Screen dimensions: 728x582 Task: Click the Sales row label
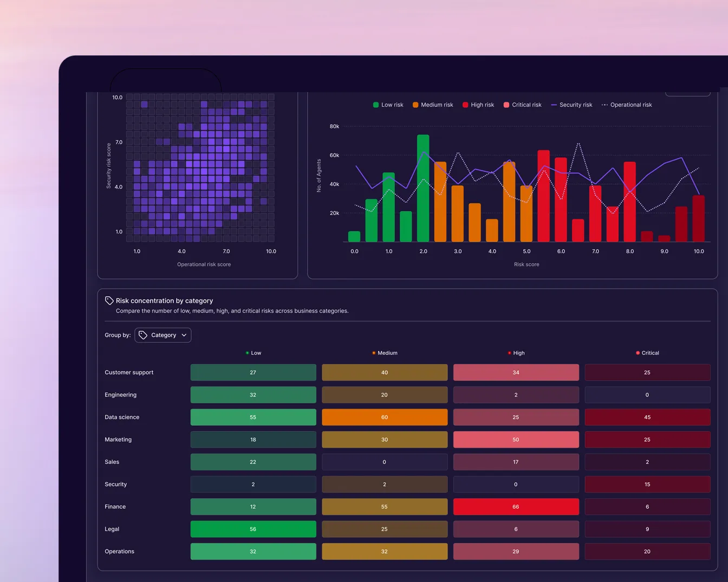[x=112, y=462]
